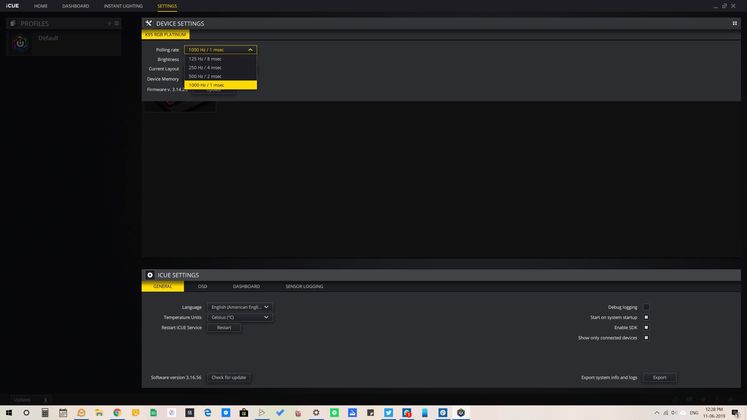
Task: Add a new profile with plus icon
Action: 109,23
